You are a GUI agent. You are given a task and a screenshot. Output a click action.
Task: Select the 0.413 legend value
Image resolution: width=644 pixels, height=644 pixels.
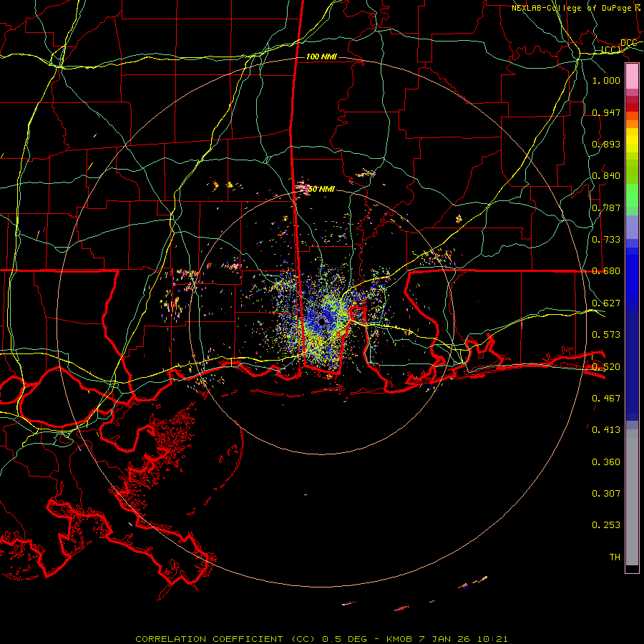click(606, 430)
